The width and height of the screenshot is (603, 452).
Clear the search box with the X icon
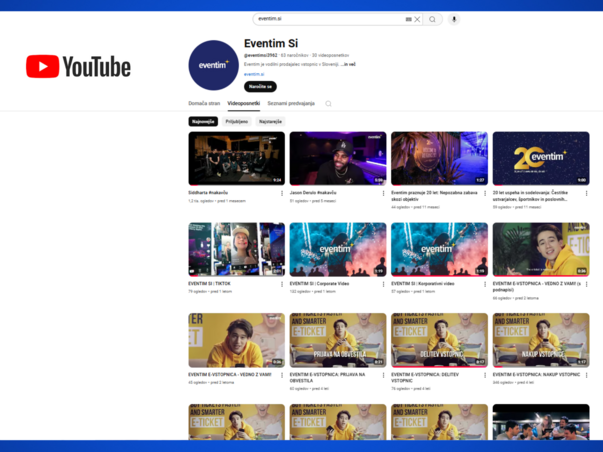pyautogui.click(x=417, y=19)
